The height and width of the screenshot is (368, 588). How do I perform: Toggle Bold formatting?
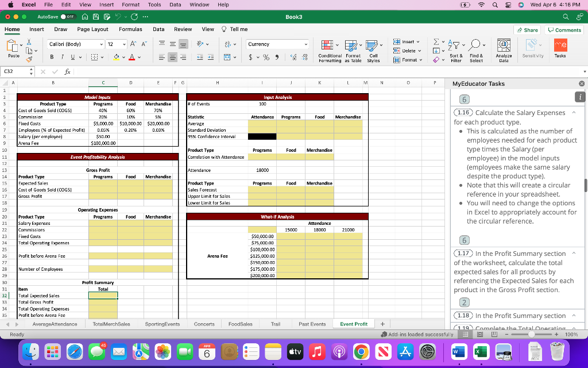52,57
